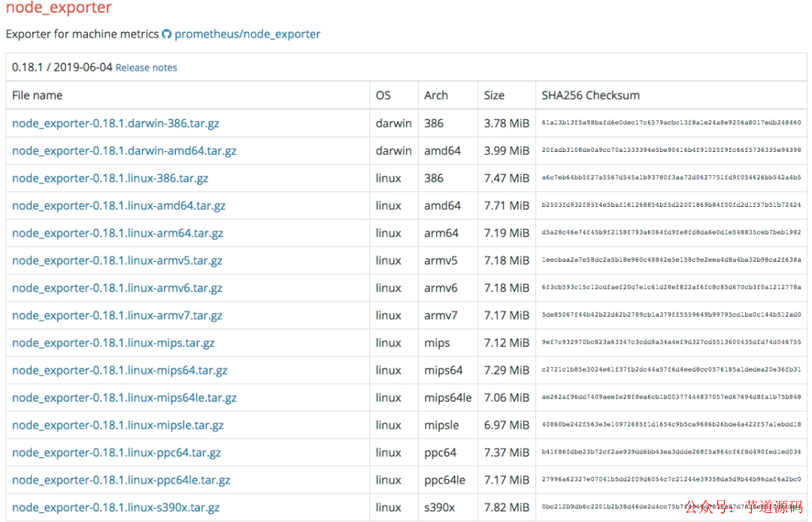Download node_exporter-0.18.1.linux-armv6.tar.gz
This screenshot has width=812, height=522.
(117, 288)
